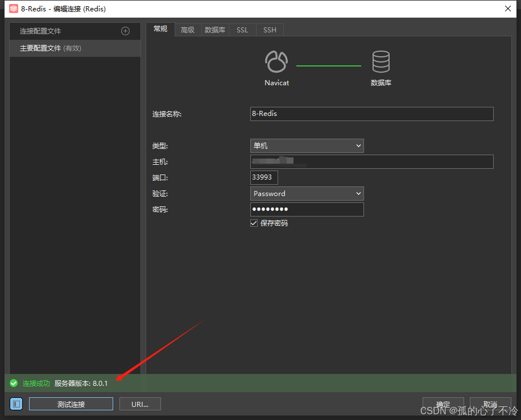Click the 类型 label
This screenshot has height=420, width=521.
(160, 145)
